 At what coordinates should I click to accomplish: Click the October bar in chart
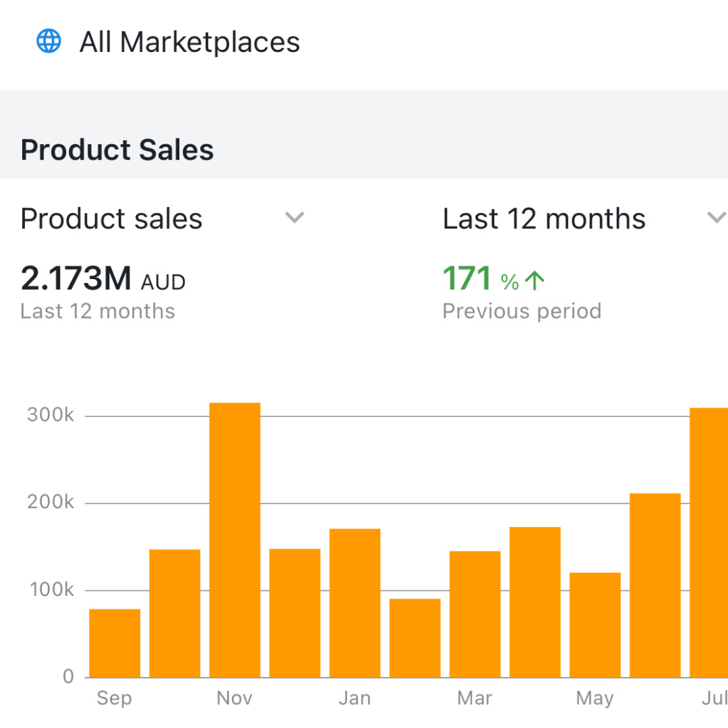(175, 613)
